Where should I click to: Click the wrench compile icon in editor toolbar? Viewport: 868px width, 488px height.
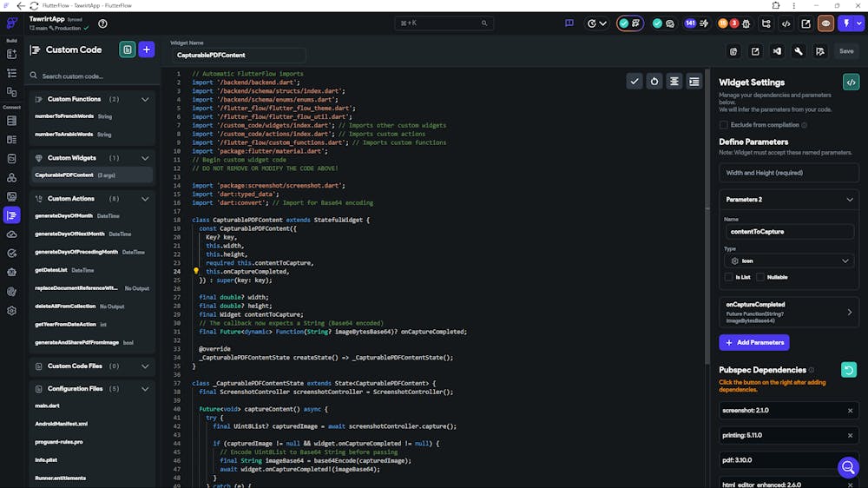tap(799, 51)
